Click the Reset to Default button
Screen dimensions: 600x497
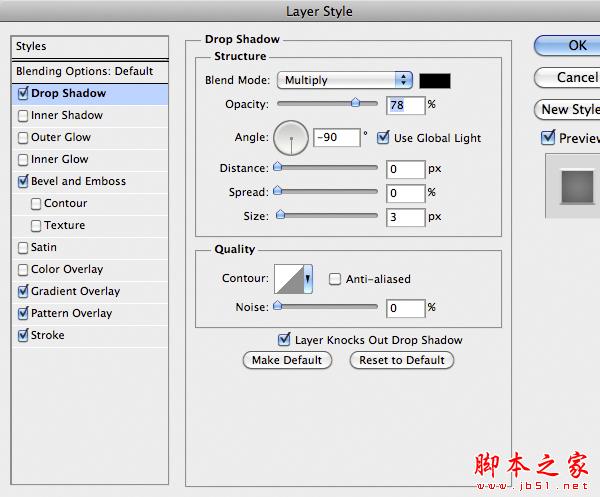402,360
